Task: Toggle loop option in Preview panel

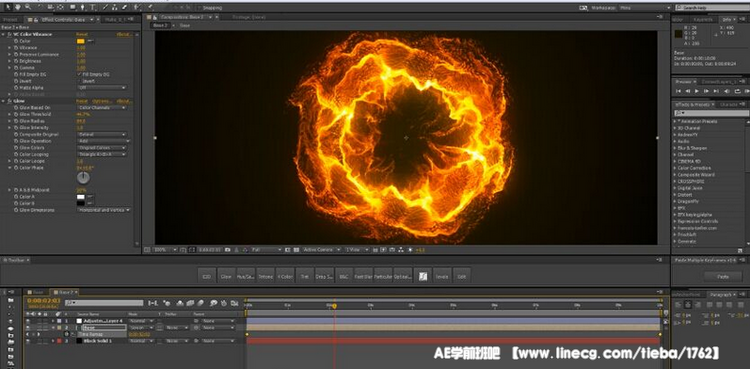Action: coord(737,91)
